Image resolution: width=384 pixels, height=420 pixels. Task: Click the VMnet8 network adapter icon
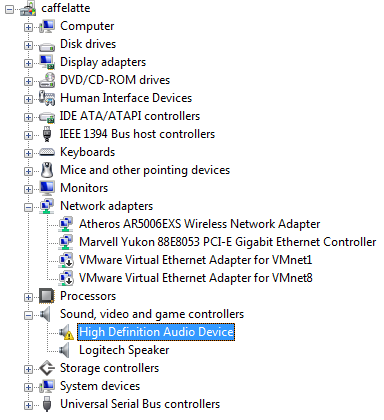click(x=66, y=278)
